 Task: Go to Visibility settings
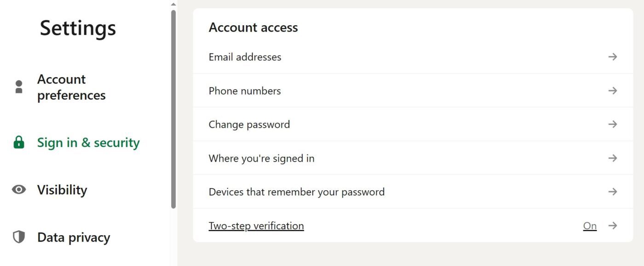62,190
